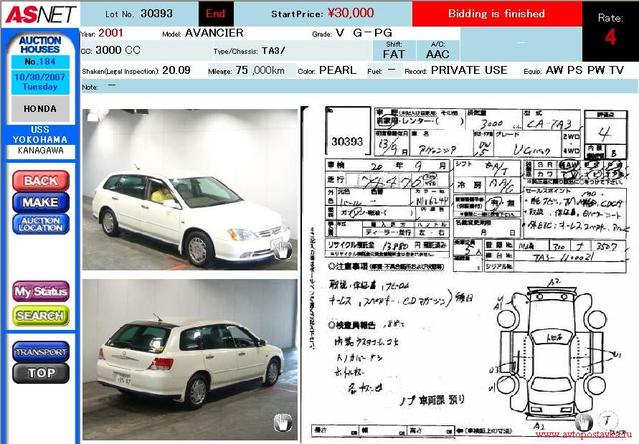Click the autopostavka website watermark link

(x=586, y=435)
